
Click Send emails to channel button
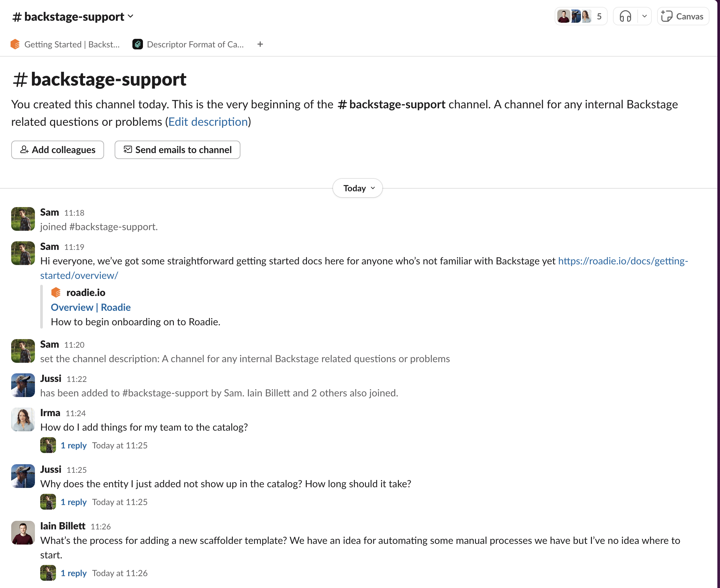pyautogui.click(x=178, y=149)
